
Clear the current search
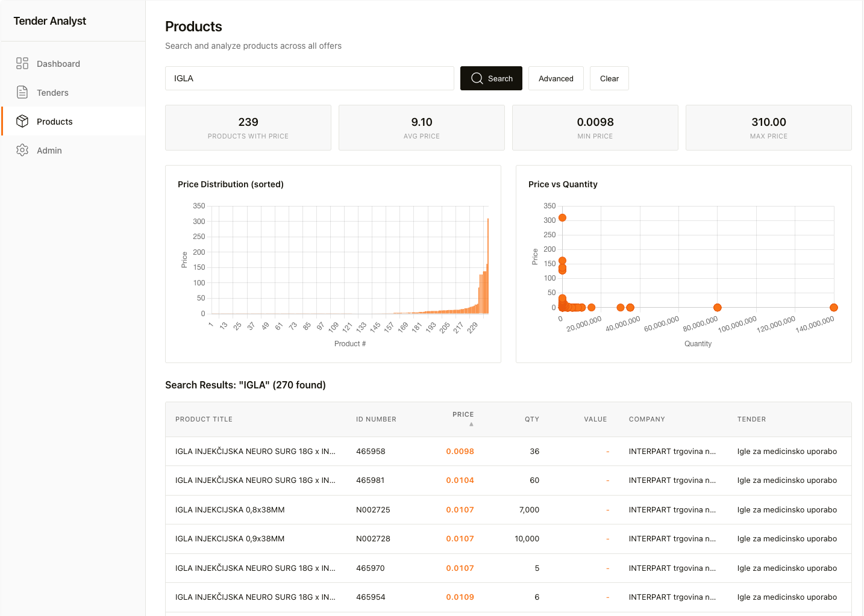pos(609,78)
